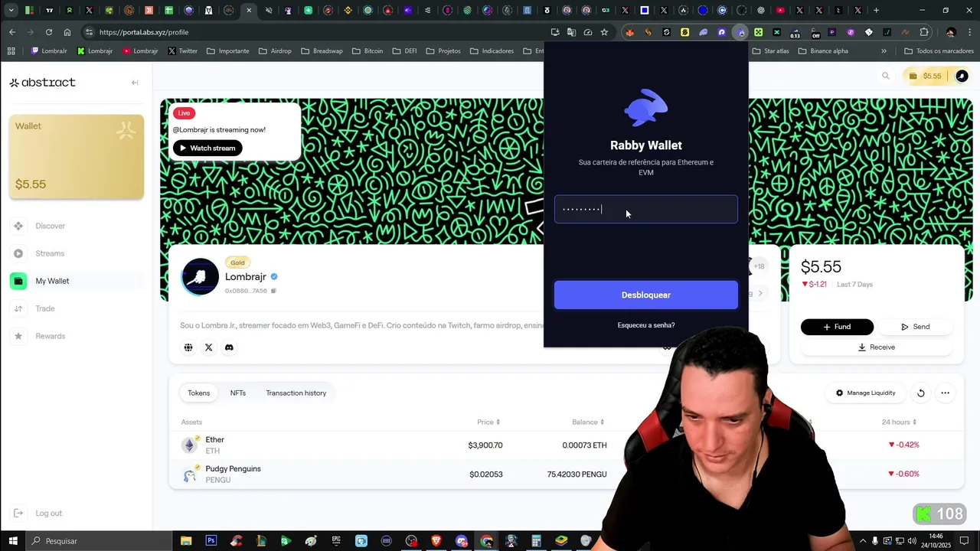Switch to the Tokens tab

tap(198, 393)
